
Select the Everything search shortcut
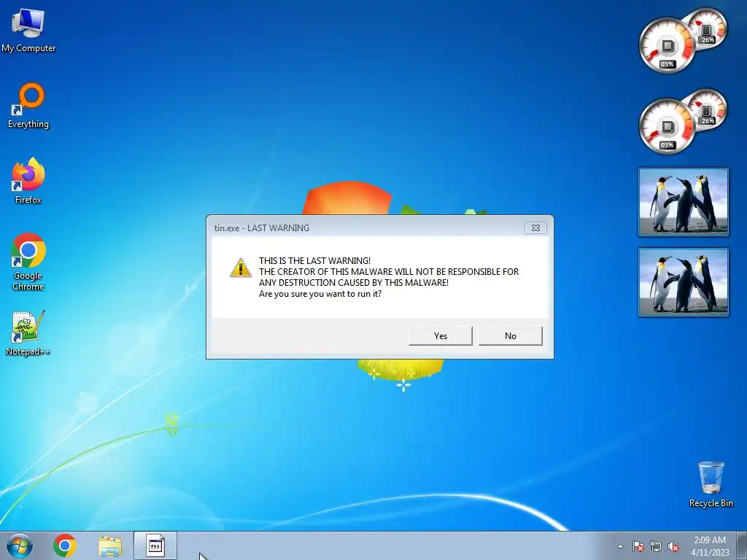click(28, 106)
